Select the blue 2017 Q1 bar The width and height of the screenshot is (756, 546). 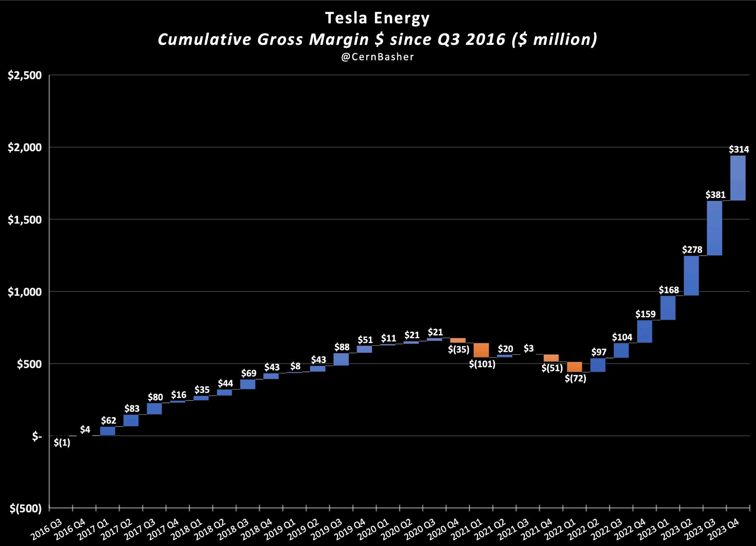click(x=107, y=431)
